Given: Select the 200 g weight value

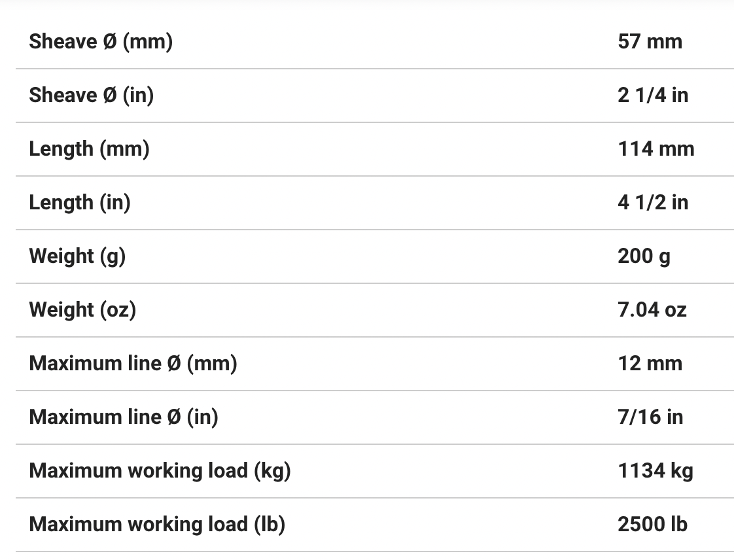Looking at the screenshot, I should [x=644, y=256].
